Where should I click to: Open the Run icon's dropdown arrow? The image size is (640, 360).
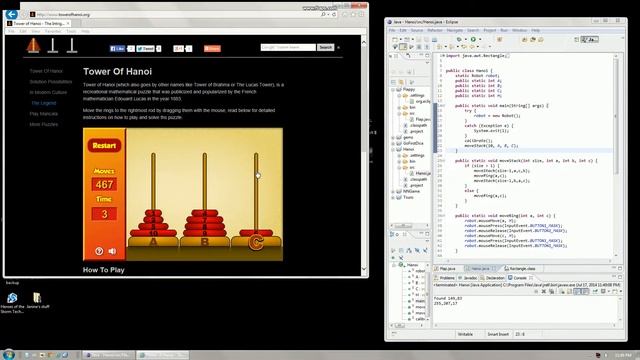coord(479,40)
